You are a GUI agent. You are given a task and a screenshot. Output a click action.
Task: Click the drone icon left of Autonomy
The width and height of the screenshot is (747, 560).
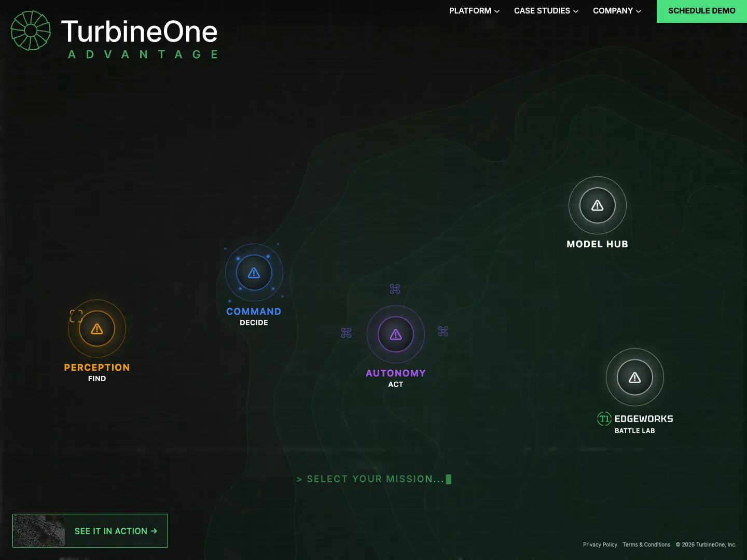click(x=346, y=332)
